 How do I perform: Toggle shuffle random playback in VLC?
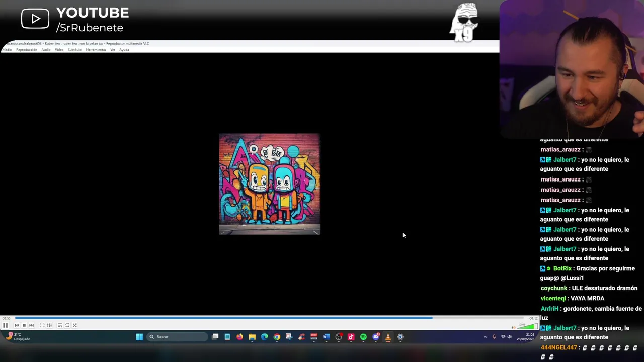click(75, 325)
